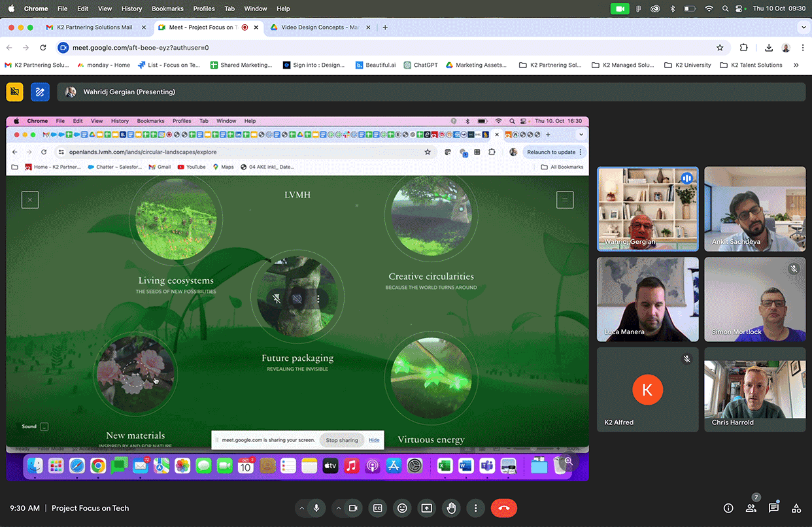Show hidden bookmarks with the double chevron
The image size is (812, 527).
(x=796, y=65)
